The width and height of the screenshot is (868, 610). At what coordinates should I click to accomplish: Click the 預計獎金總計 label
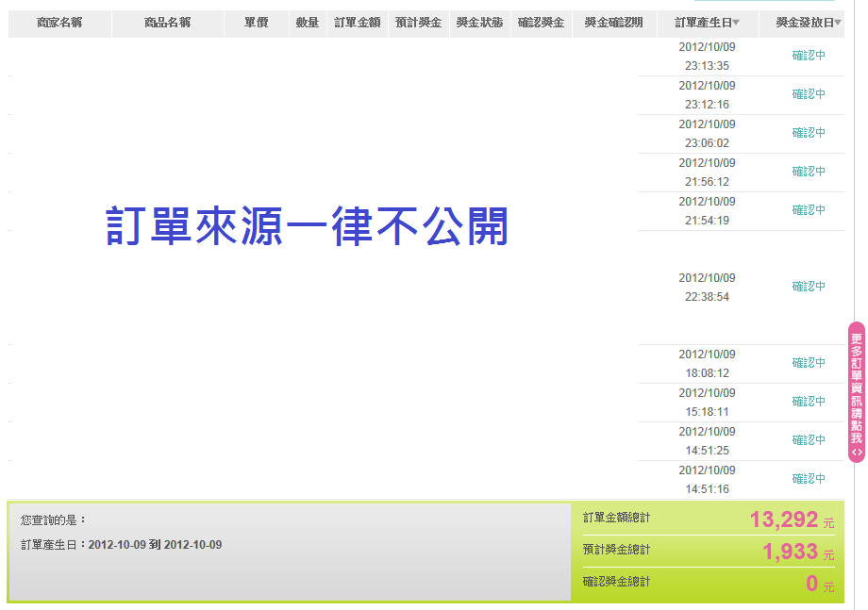(617, 550)
